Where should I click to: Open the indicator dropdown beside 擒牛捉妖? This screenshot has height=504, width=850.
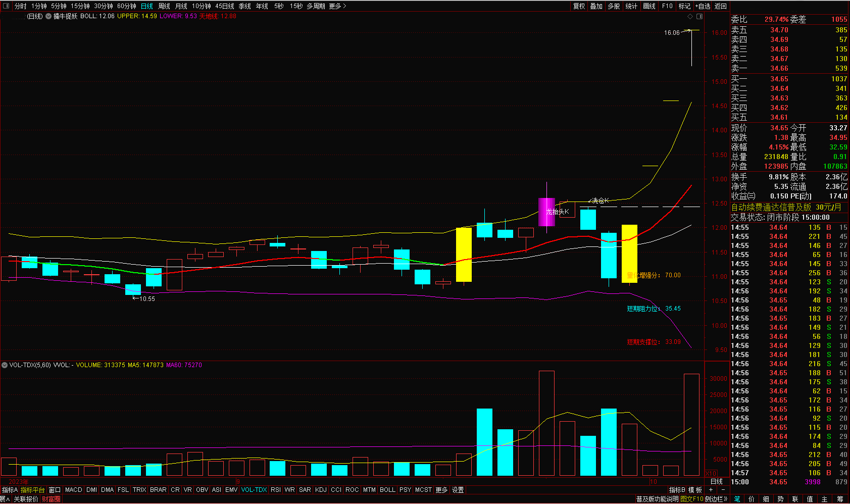point(48,16)
